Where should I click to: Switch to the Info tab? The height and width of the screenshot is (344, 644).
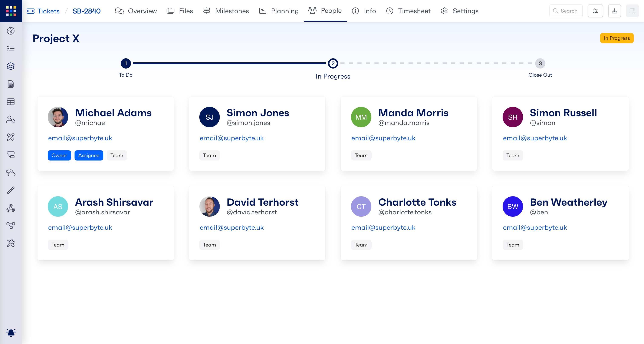pyautogui.click(x=364, y=11)
